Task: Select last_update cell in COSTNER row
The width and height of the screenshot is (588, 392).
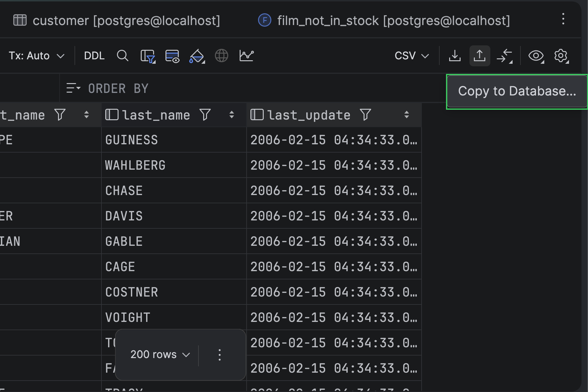Action: pos(334,292)
